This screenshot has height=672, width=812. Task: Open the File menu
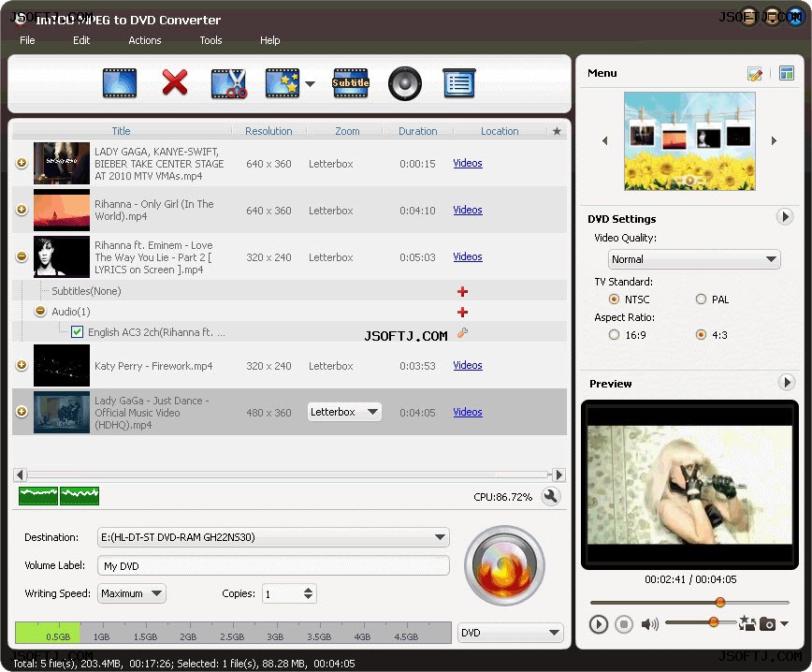point(27,40)
